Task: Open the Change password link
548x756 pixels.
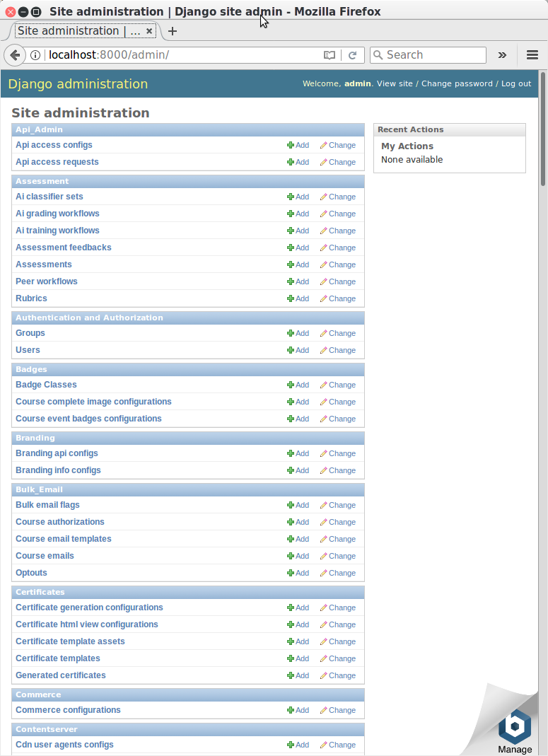Action: (457, 83)
